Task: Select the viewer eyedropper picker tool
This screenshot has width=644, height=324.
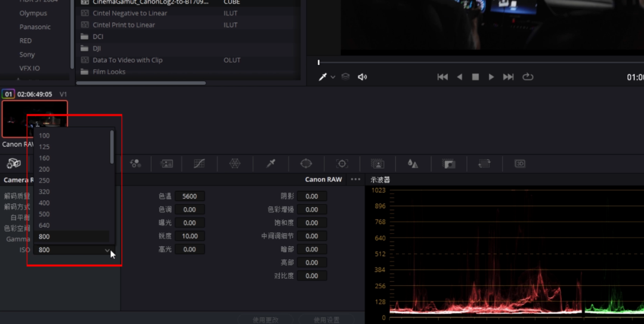Action: [323, 77]
